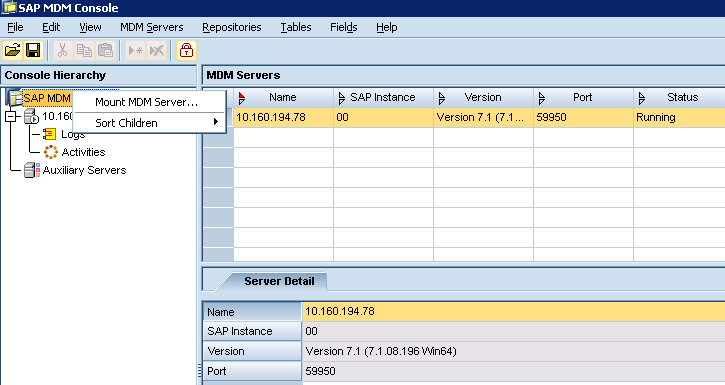Click the Auxiliary Servers icon

tap(32, 170)
